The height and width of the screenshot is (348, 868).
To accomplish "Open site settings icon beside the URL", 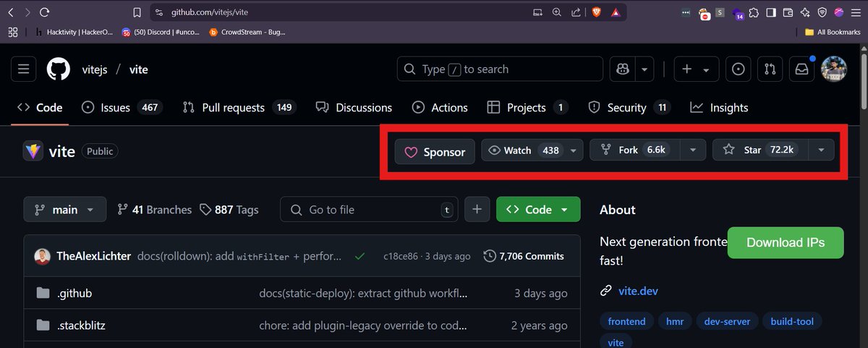I will (x=159, y=12).
